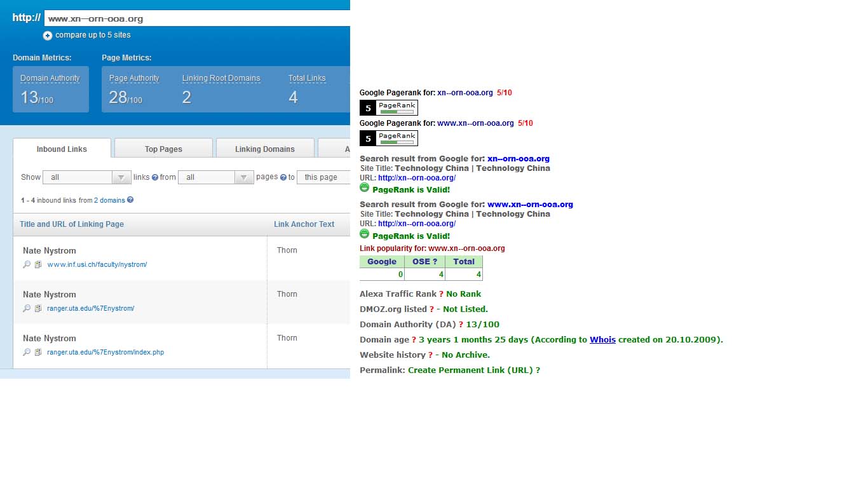Viewport: 868px width, 488px height.
Task: Click the URL input field
Action: click(x=198, y=18)
